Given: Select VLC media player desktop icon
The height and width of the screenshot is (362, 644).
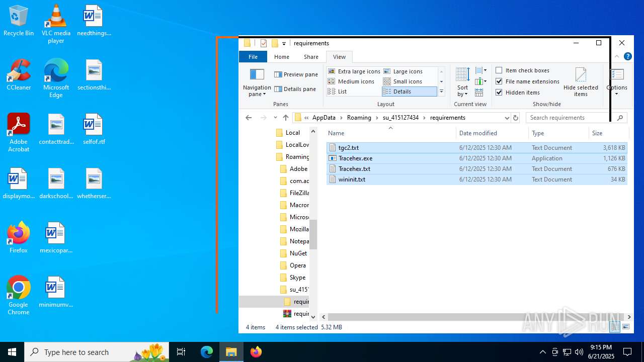Looking at the screenshot, I should pyautogui.click(x=56, y=24).
